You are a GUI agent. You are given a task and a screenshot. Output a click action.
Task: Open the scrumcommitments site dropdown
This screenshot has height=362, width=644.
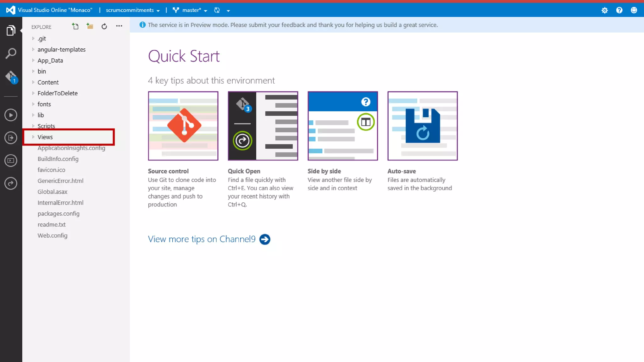tap(132, 10)
